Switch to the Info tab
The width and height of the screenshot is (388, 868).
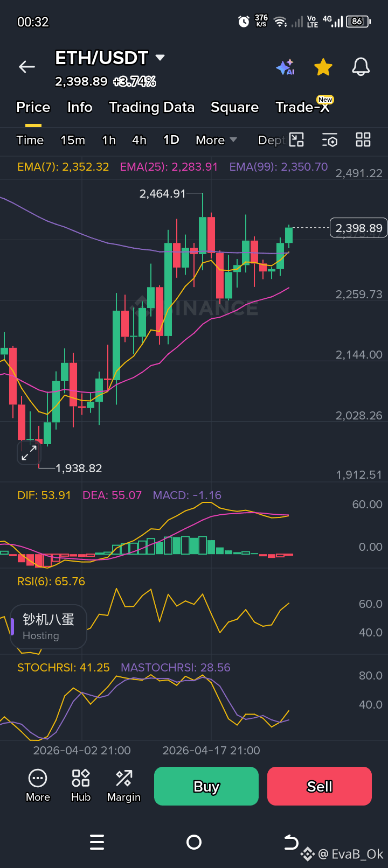point(80,107)
